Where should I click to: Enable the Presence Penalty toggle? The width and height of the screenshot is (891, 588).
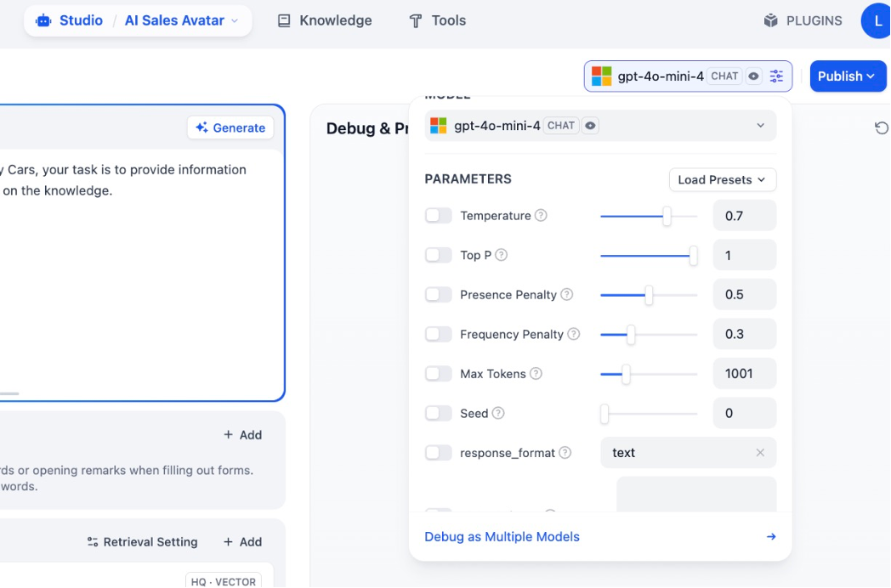(x=439, y=294)
